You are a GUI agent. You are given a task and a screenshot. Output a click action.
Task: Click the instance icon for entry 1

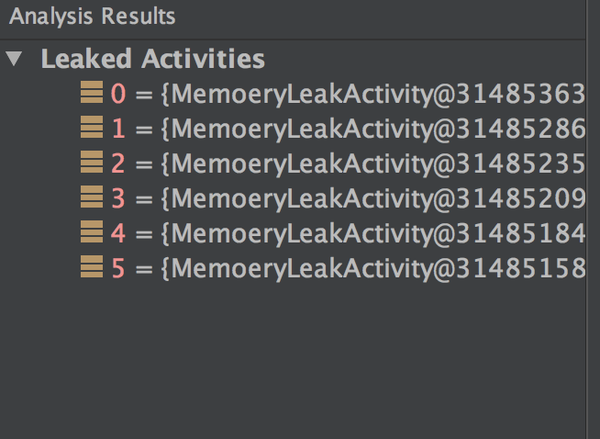click(x=92, y=129)
